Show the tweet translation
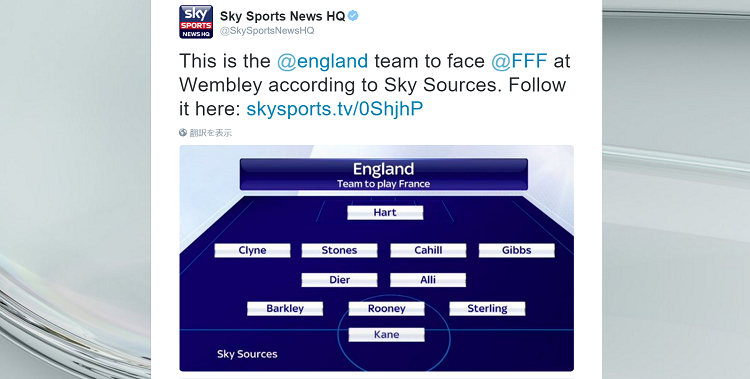 tap(210, 133)
